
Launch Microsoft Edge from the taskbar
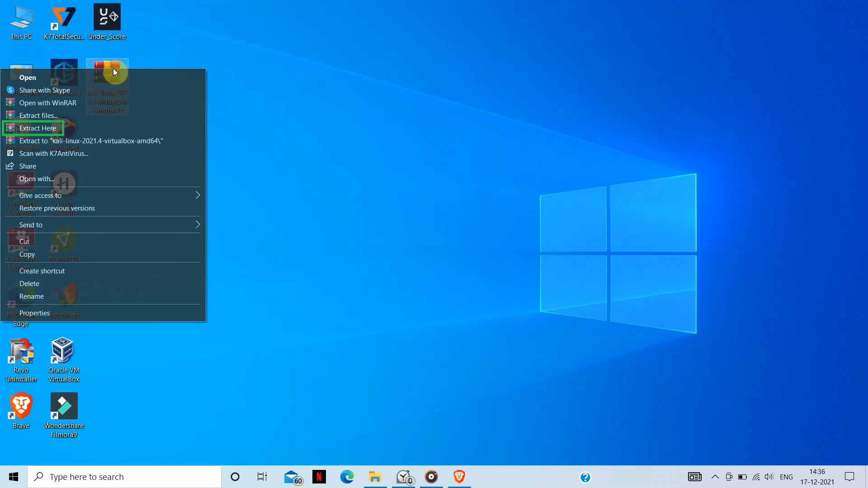tap(347, 476)
